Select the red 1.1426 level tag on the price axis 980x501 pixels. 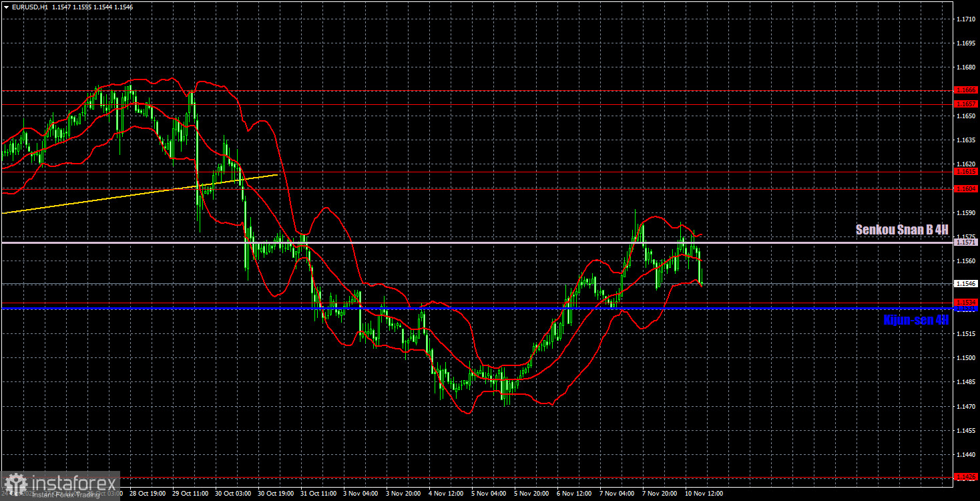click(x=966, y=477)
